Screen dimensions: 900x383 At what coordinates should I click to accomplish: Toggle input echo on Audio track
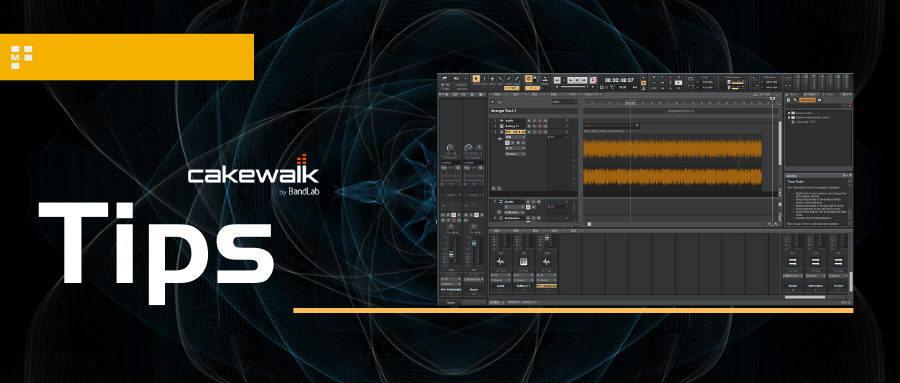545,121
